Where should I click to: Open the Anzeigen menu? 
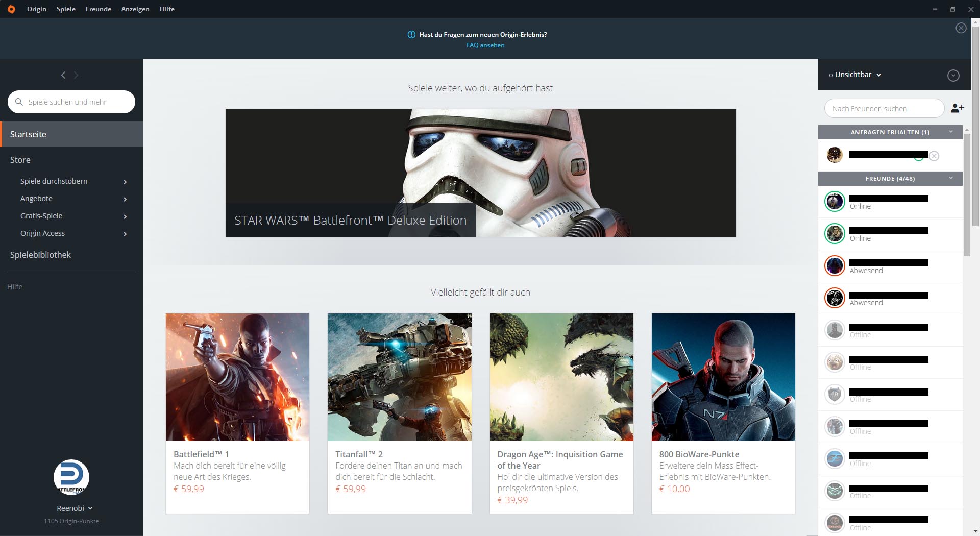point(135,9)
